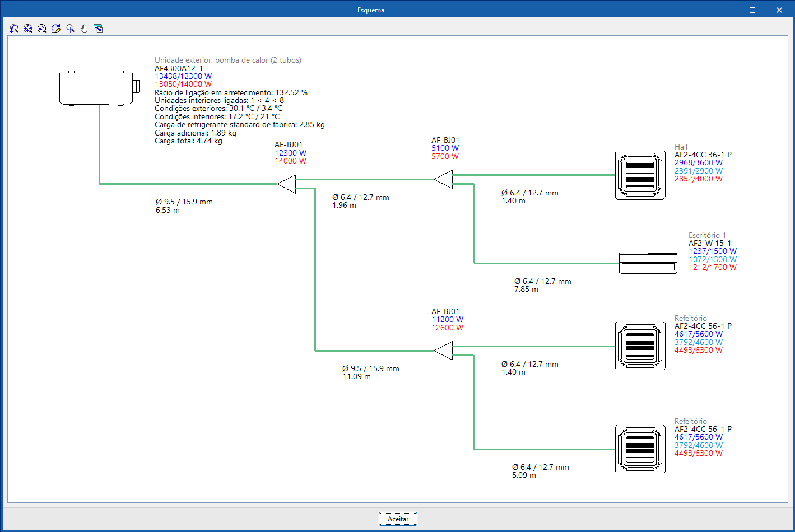Viewport: 795px width, 532px height.
Task: Click the branch joint value 11200 W
Action: pos(447,319)
